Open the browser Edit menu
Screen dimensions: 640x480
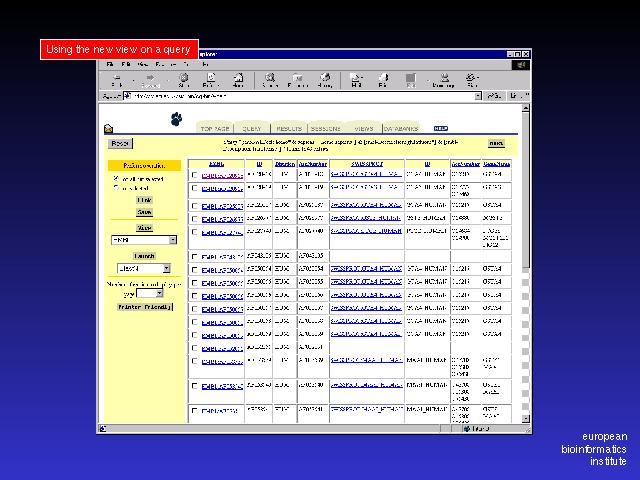pyautogui.click(x=126, y=64)
